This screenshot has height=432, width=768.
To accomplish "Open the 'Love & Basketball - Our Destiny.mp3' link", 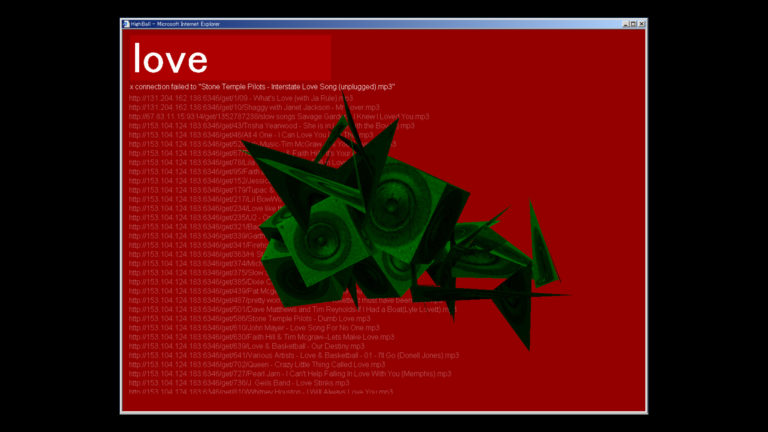I will (246, 346).
